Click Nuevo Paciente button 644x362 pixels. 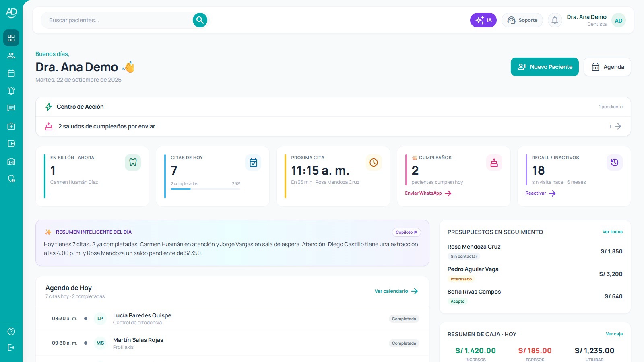[x=545, y=67]
